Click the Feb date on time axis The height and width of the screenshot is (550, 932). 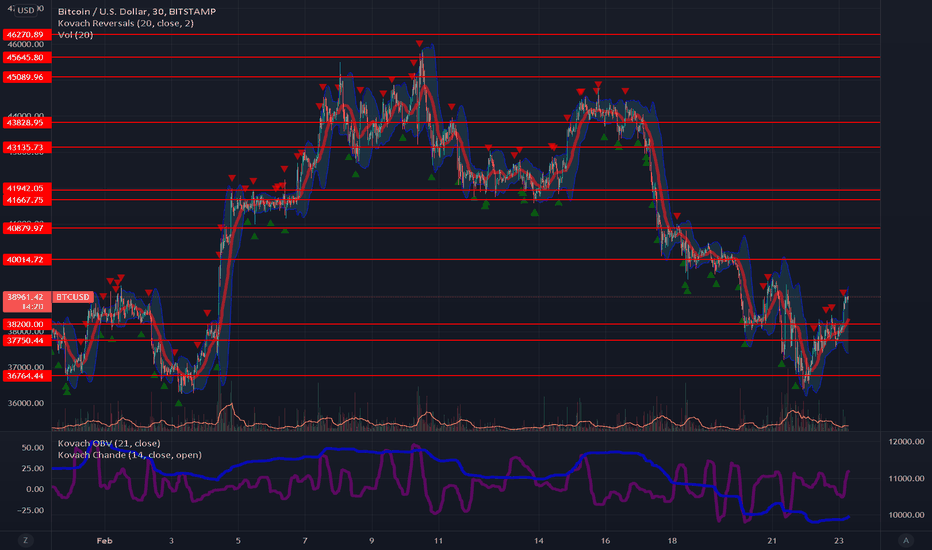point(105,541)
